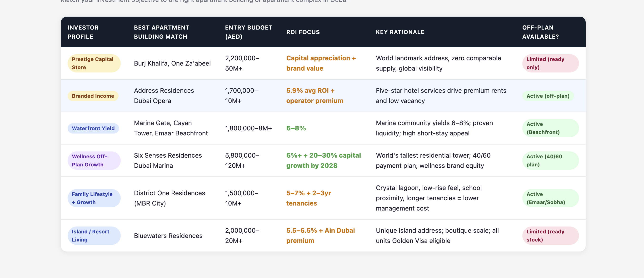Click the Active (Beachfront) status pill

coord(550,128)
